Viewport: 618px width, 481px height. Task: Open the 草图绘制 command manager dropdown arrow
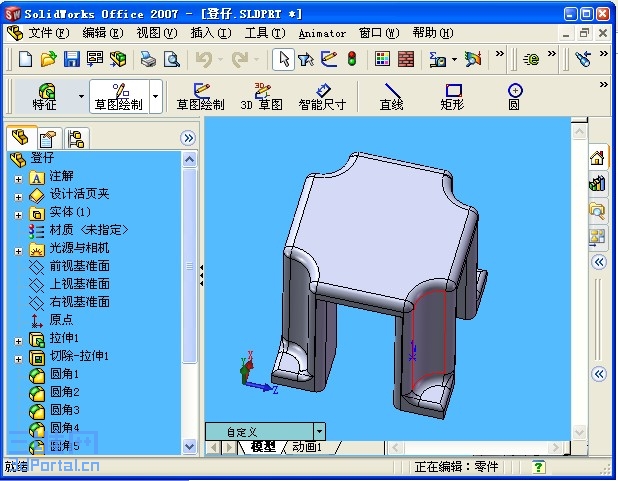156,97
